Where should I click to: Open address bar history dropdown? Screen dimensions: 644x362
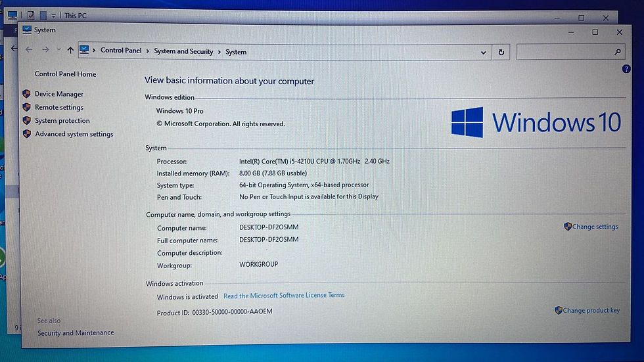click(484, 53)
